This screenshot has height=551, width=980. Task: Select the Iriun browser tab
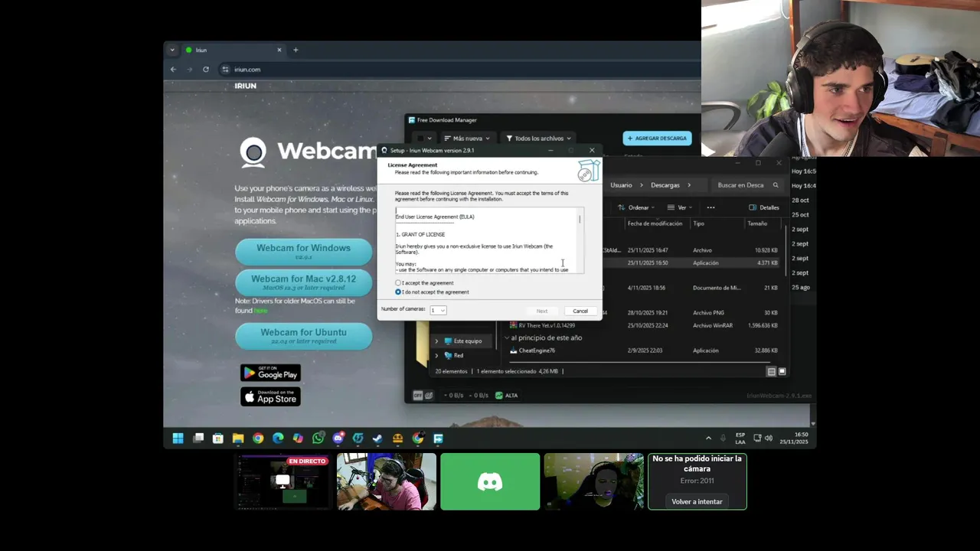(234, 50)
